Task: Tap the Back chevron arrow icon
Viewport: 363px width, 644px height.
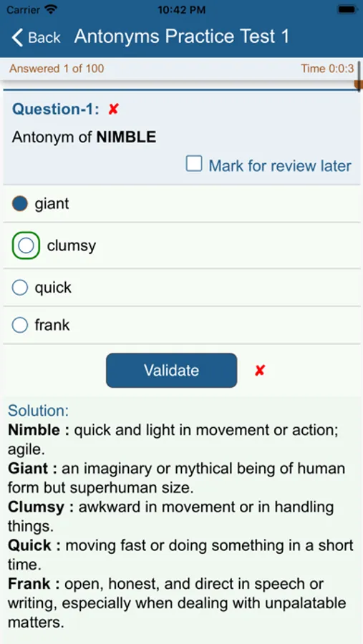Action: [x=17, y=37]
